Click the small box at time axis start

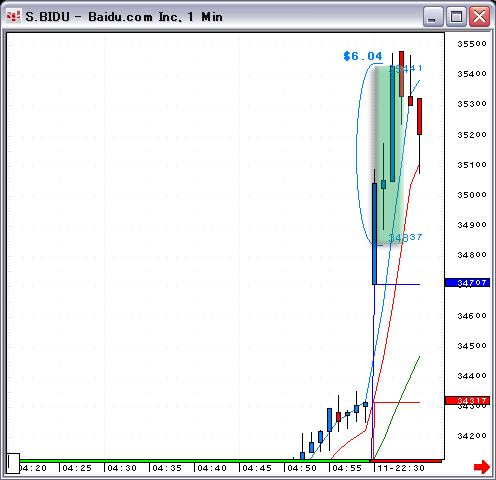pos(13,463)
